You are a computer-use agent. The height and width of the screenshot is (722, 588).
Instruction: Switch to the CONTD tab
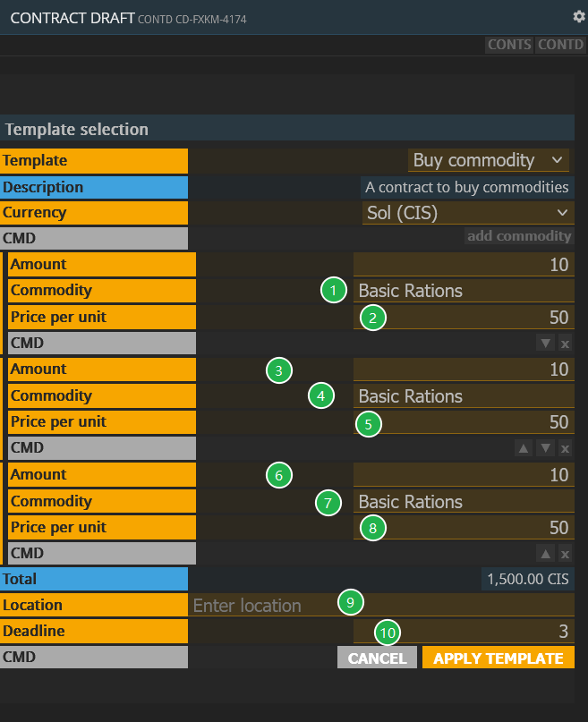click(x=560, y=45)
